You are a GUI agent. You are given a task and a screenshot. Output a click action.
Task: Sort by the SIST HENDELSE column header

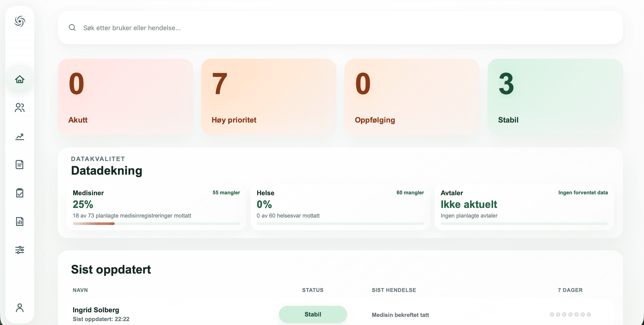point(394,290)
